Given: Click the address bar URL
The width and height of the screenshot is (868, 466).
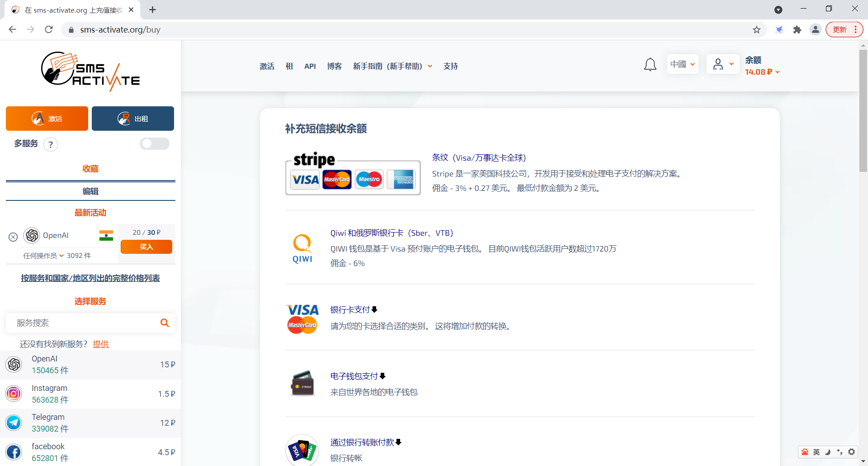Looking at the screenshot, I should 120,30.
